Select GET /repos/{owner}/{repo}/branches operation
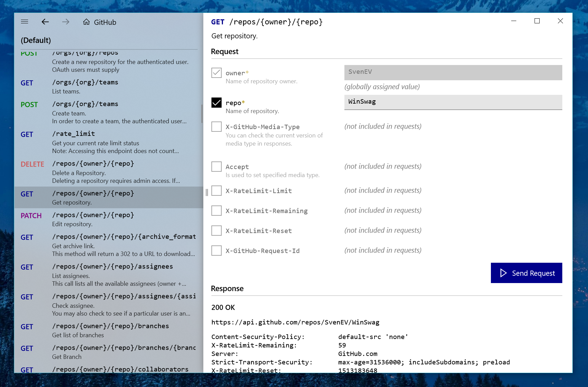The height and width of the screenshot is (387, 588). pyautogui.click(x=108, y=330)
